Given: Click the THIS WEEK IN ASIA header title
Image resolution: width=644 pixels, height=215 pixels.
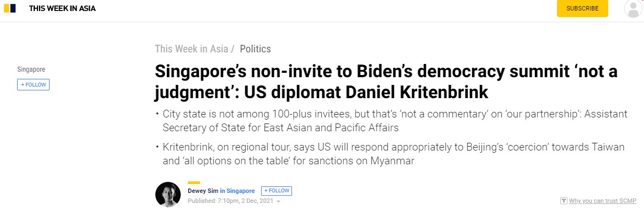Looking at the screenshot, I should coord(62,8).
